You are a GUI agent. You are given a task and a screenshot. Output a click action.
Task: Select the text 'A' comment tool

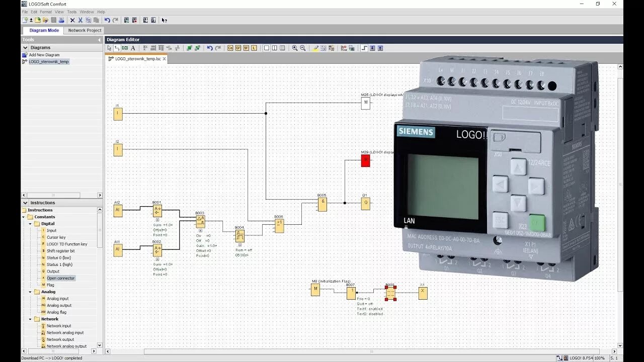(133, 48)
